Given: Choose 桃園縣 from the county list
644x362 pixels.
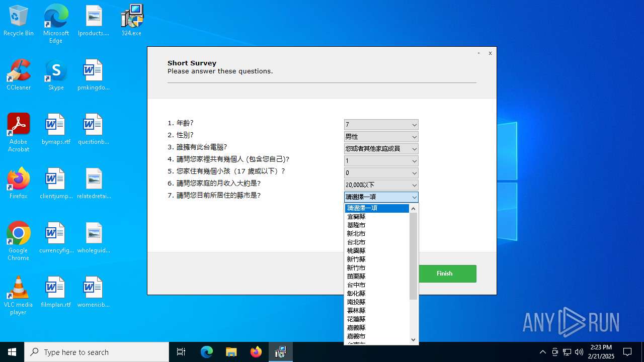Looking at the screenshot, I should [x=377, y=251].
